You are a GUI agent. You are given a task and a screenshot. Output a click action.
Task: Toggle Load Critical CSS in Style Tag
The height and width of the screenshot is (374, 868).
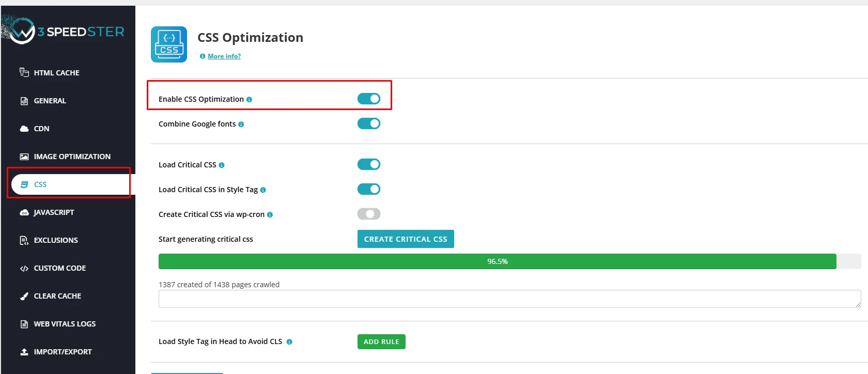[x=369, y=189]
